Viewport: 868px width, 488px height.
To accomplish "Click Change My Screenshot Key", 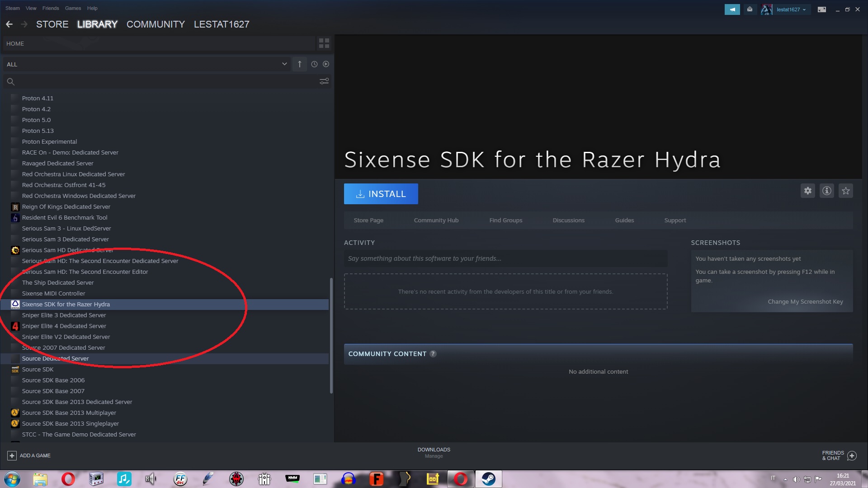I will tap(805, 302).
